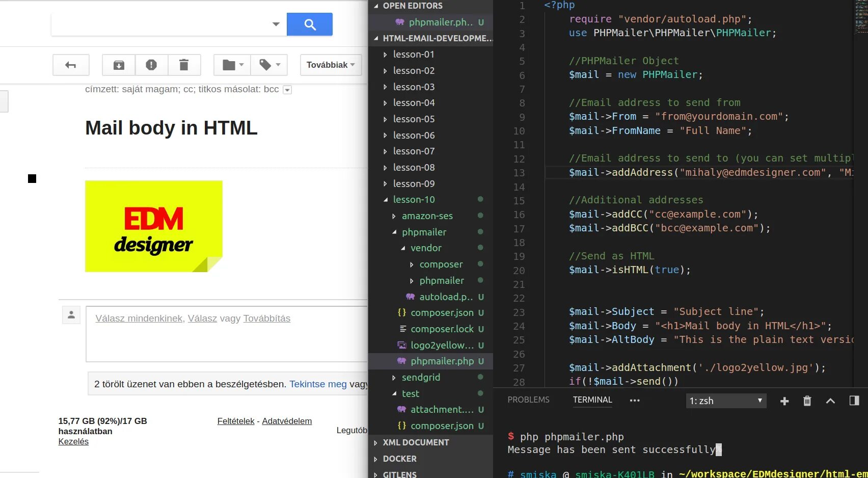This screenshot has width=868, height=478.
Task: Open Gmail search options dropdown arrow
Action: point(276,24)
